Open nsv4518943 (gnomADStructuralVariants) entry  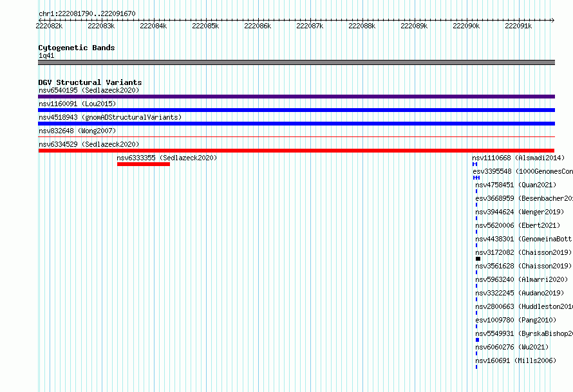pyautogui.click(x=110, y=117)
